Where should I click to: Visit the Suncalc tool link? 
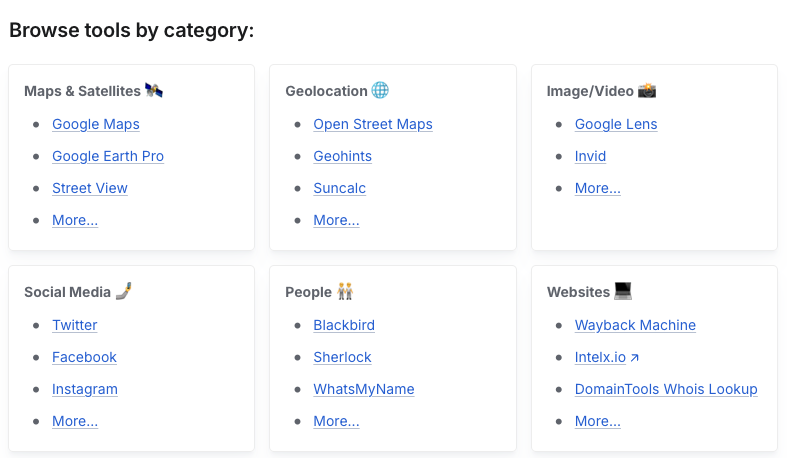[x=340, y=188]
